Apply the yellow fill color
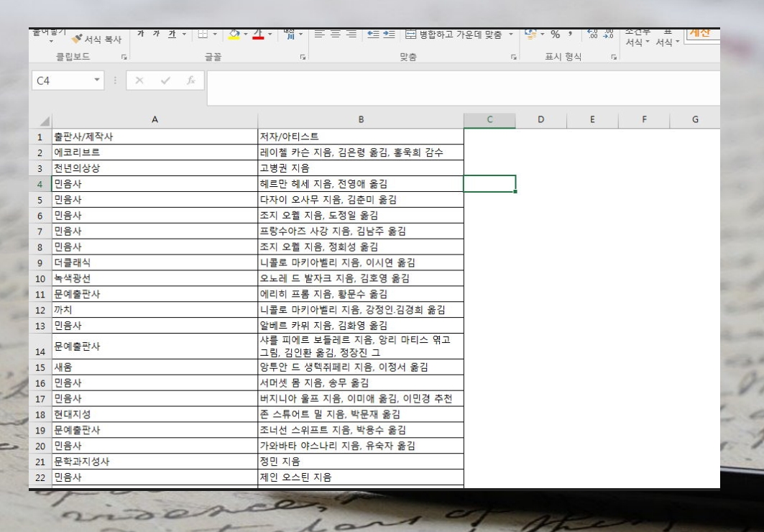The height and width of the screenshot is (532, 764). point(234,34)
